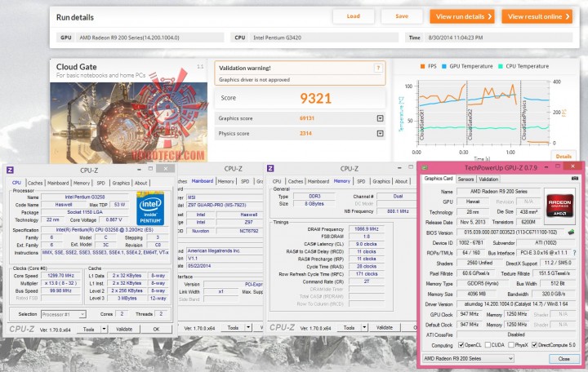Image resolution: width=588 pixels, height=372 pixels.
Task: Click the Close button in GPU-Z
Action: coord(563,358)
